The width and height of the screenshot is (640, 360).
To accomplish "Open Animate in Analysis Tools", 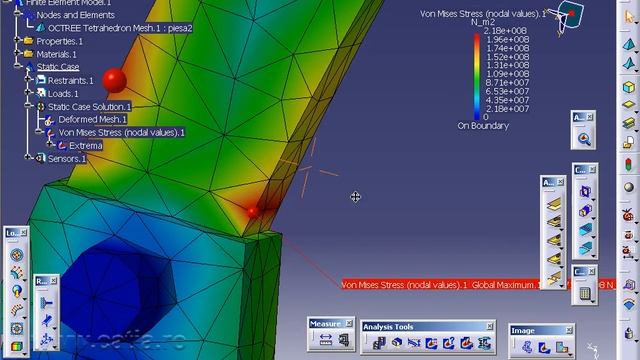I will [378, 343].
